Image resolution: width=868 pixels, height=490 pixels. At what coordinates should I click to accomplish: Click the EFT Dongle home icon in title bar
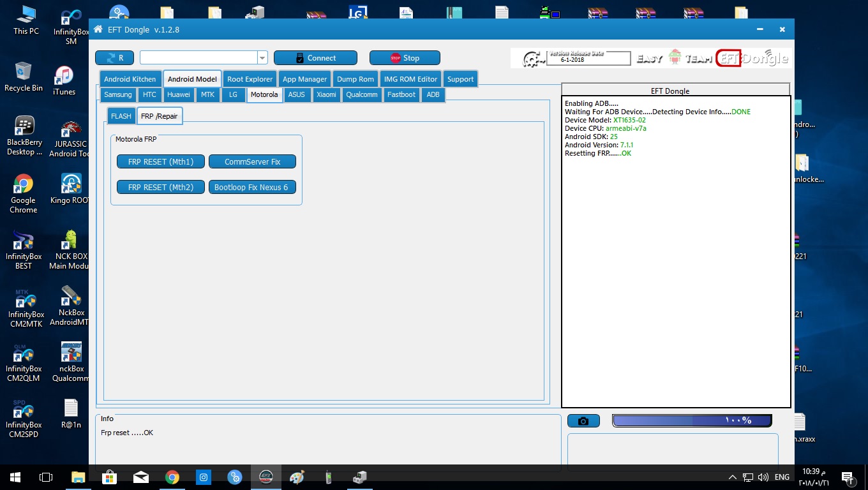click(98, 29)
